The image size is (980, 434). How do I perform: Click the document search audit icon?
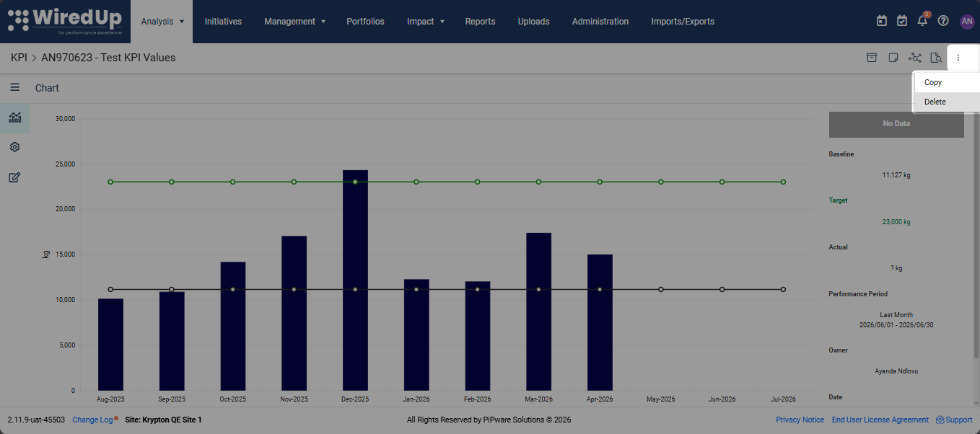[x=937, y=58]
